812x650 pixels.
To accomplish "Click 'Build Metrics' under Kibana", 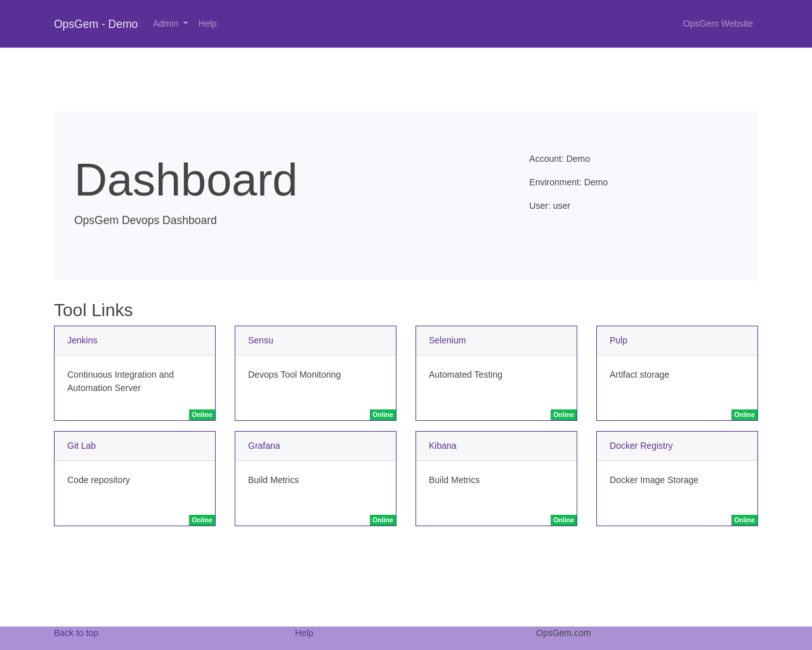I will coord(454,480).
